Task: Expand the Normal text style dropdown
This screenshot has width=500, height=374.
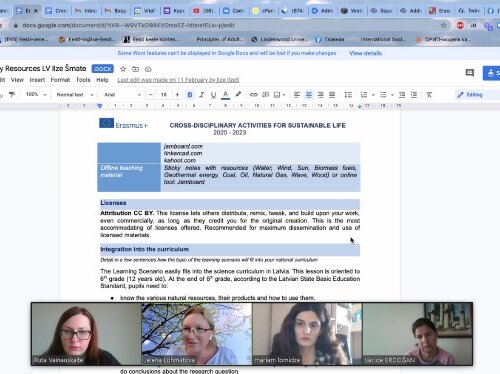Action: (x=75, y=95)
